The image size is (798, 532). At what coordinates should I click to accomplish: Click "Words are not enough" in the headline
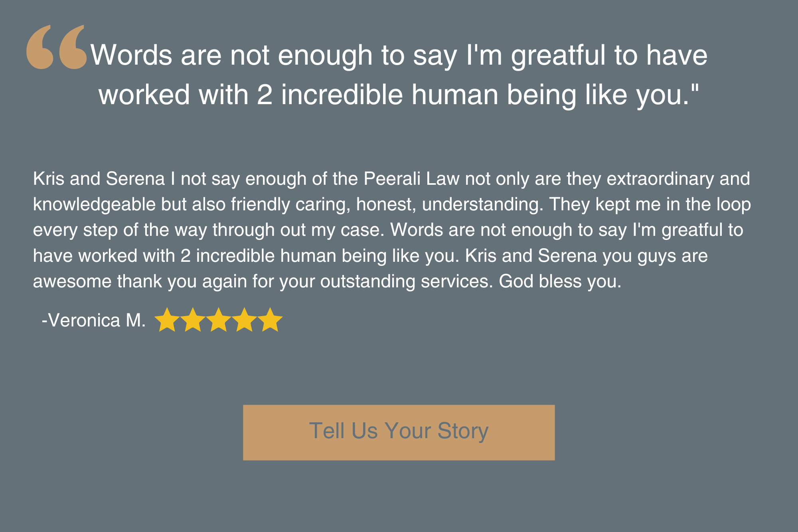(231, 55)
